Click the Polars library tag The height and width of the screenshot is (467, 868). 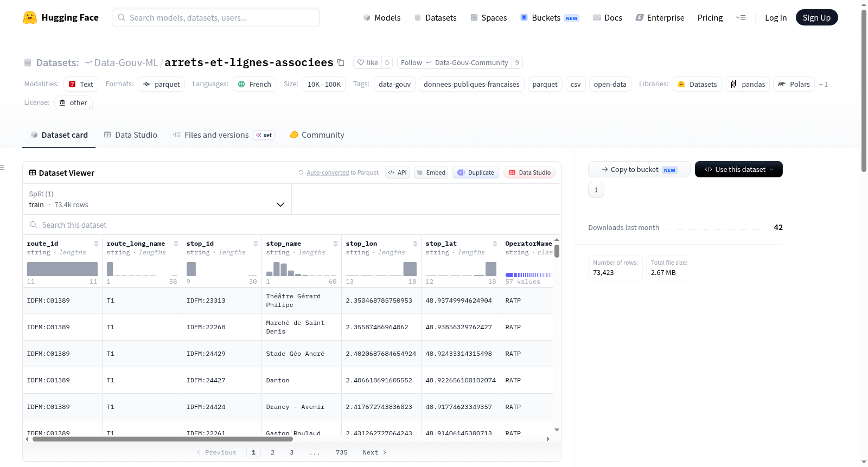794,84
